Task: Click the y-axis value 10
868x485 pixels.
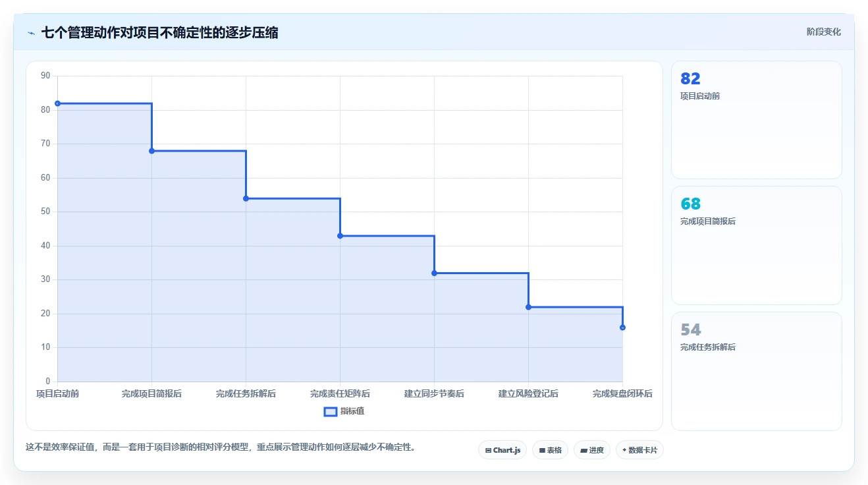Action: pos(45,347)
